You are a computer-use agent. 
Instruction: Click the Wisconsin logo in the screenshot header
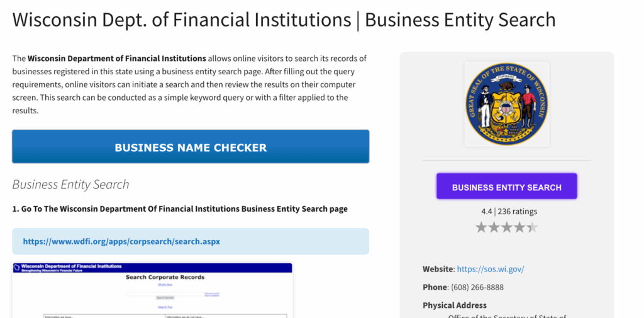click(16, 268)
